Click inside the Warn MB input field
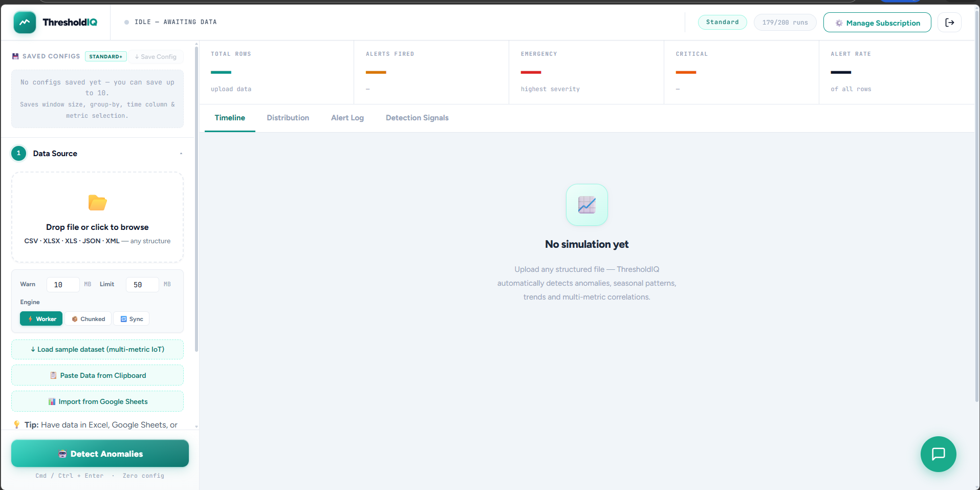This screenshot has height=490, width=980. pos(62,284)
